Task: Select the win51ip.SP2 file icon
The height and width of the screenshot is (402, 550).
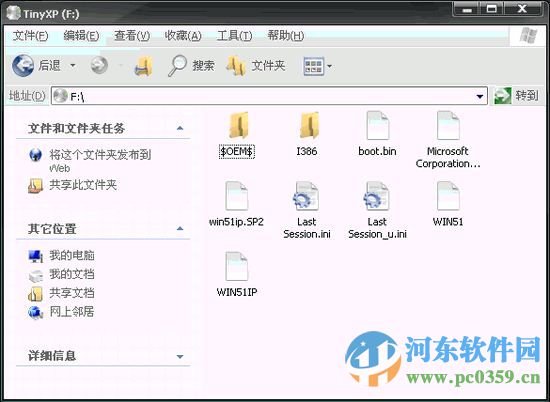Action: [x=236, y=196]
